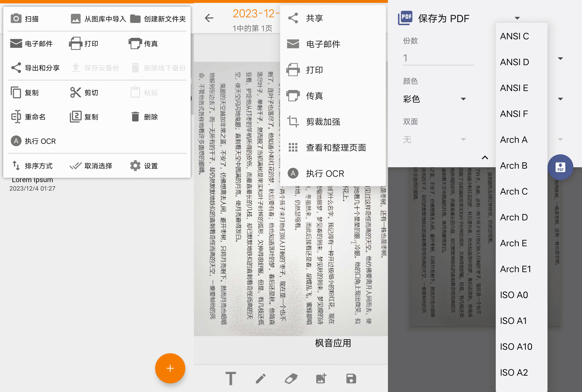Screen dimensions: 582x392
Task: Open the Color (彩色) dropdown
Action: (434, 99)
